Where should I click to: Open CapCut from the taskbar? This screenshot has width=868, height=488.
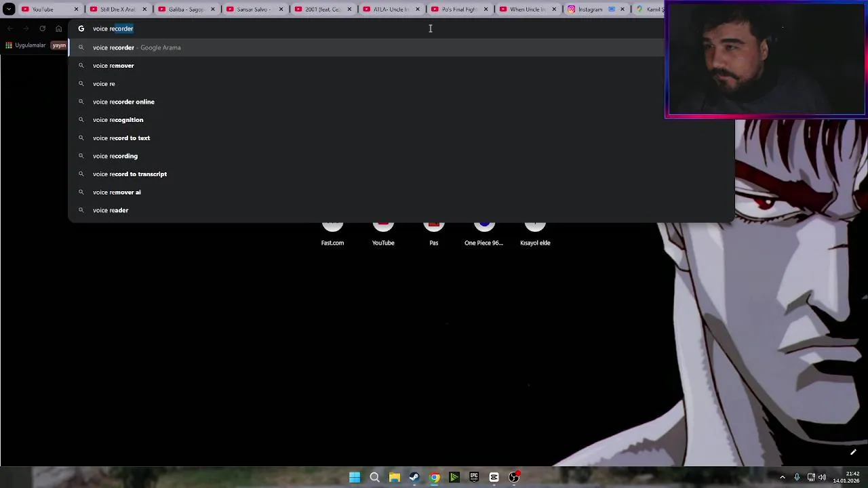click(x=494, y=477)
